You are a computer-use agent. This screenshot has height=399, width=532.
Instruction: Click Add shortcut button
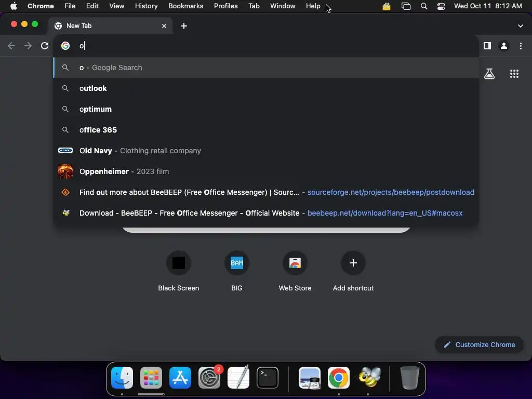coord(353,271)
